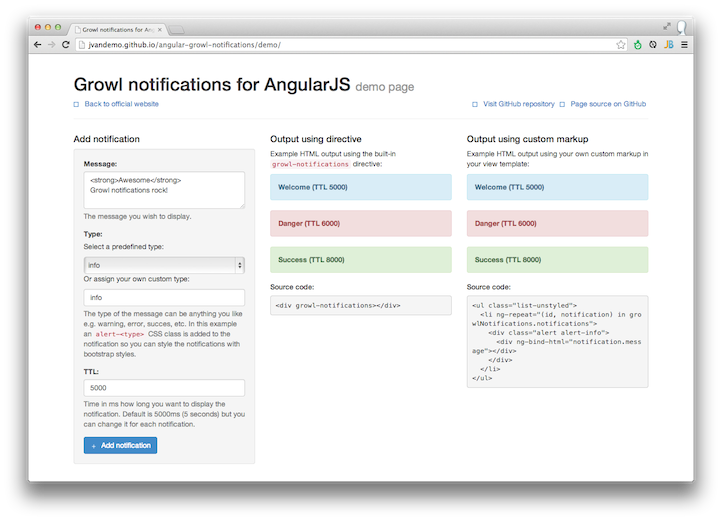Click Danger (TTL 6000) alert under custom markup
The image size is (722, 521).
[x=557, y=223]
